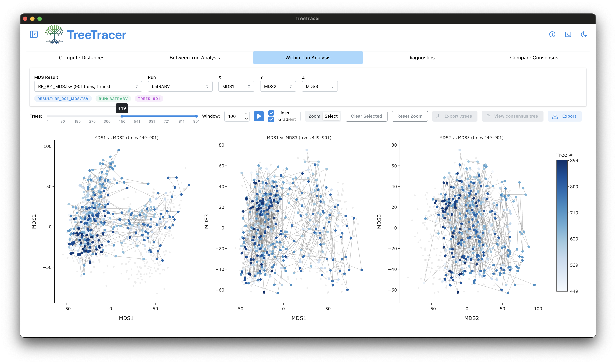This screenshot has height=364, width=616.
Task: Click the Clear Selected button
Action: coord(366,116)
